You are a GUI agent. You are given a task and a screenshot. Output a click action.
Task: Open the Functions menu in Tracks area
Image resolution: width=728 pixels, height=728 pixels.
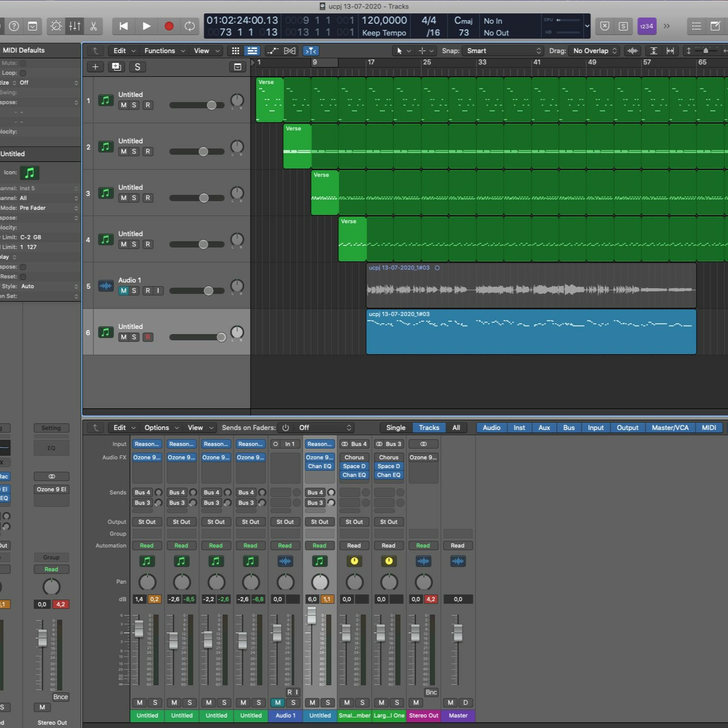click(164, 50)
